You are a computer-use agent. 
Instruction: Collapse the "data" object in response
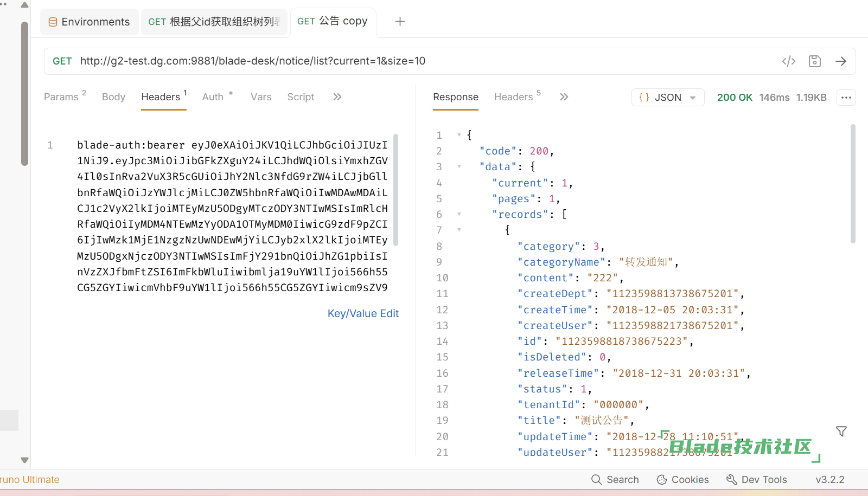pyautogui.click(x=459, y=166)
